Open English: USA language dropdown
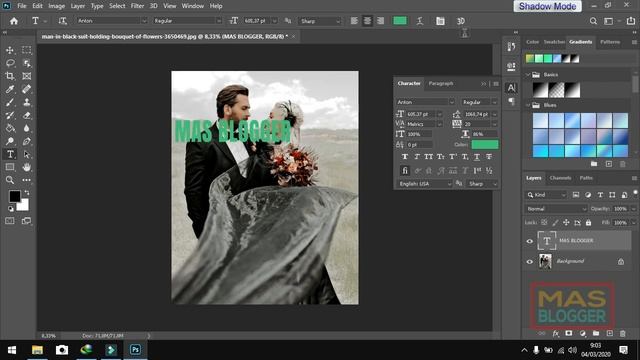 point(424,184)
